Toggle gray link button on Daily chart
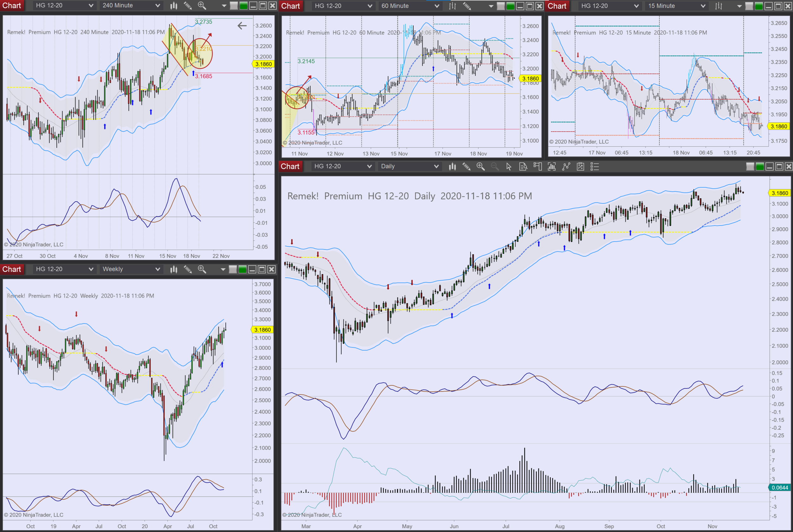This screenshot has height=532, width=793. coord(750,166)
